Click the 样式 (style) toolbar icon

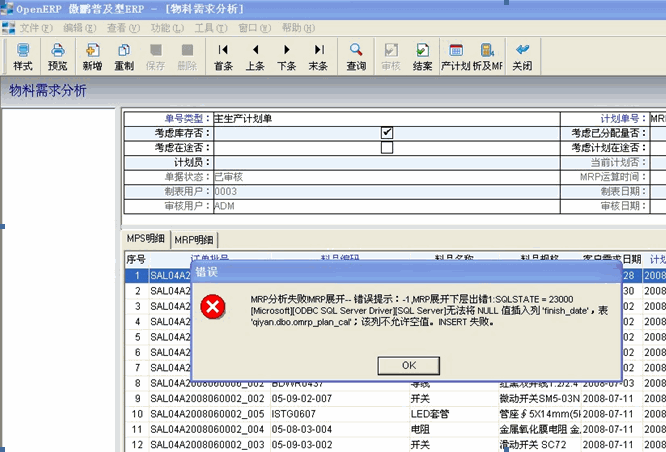[x=22, y=56]
